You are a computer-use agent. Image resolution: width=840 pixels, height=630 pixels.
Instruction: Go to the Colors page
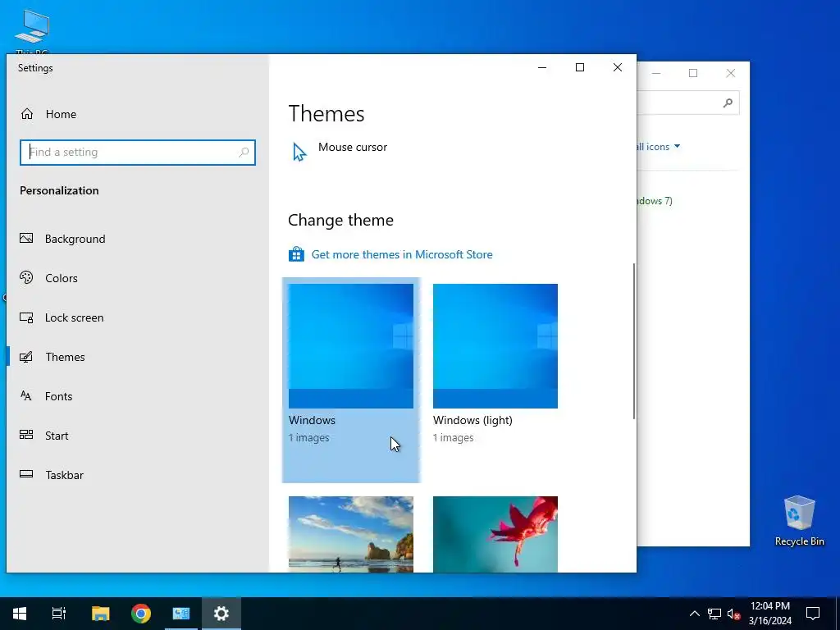[138, 278]
